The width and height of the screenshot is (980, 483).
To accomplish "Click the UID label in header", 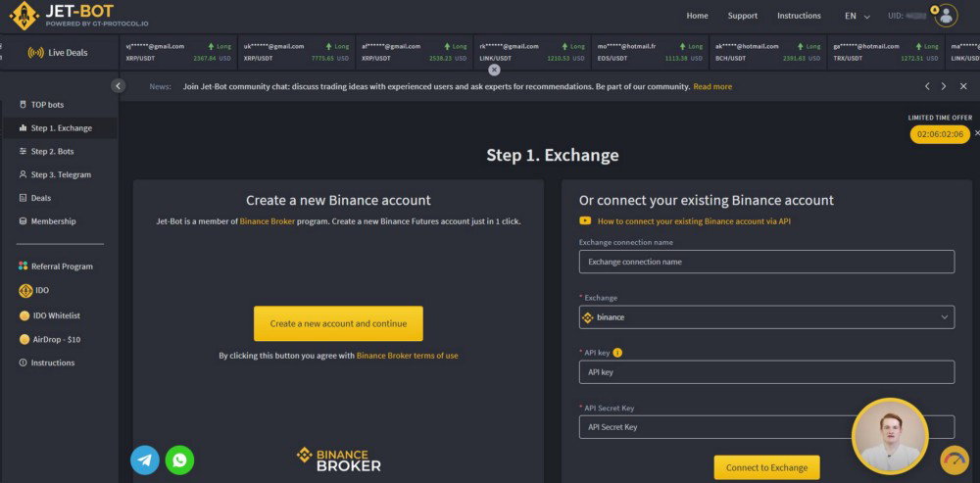I will click(896, 16).
